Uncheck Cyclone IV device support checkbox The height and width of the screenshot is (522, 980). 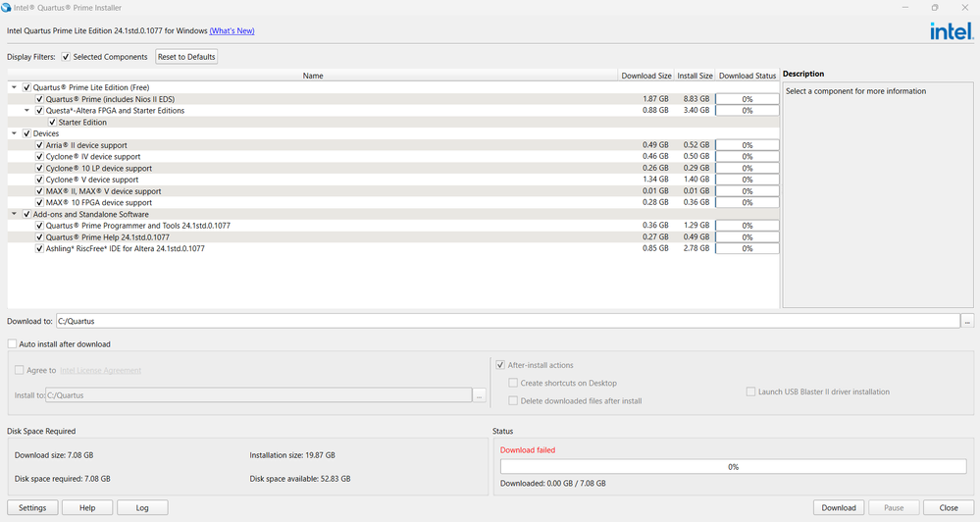39,157
